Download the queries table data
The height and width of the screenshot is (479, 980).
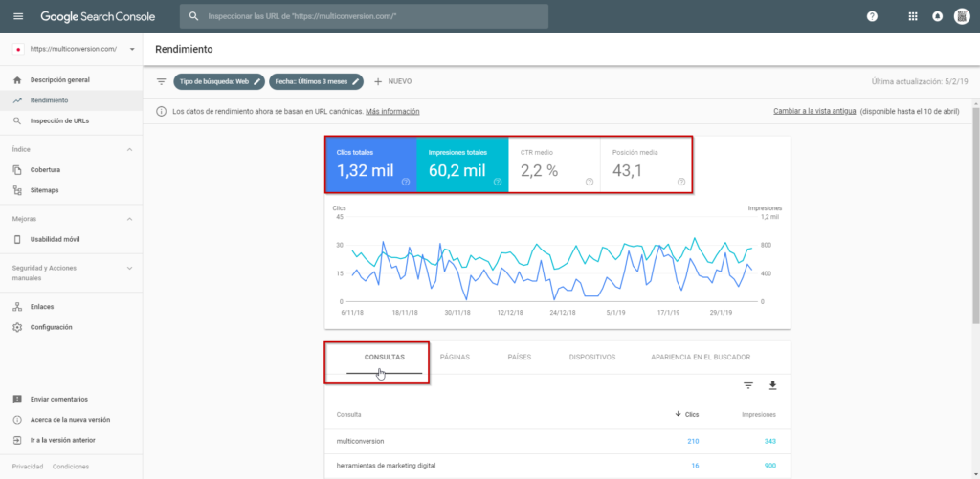[772, 386]
